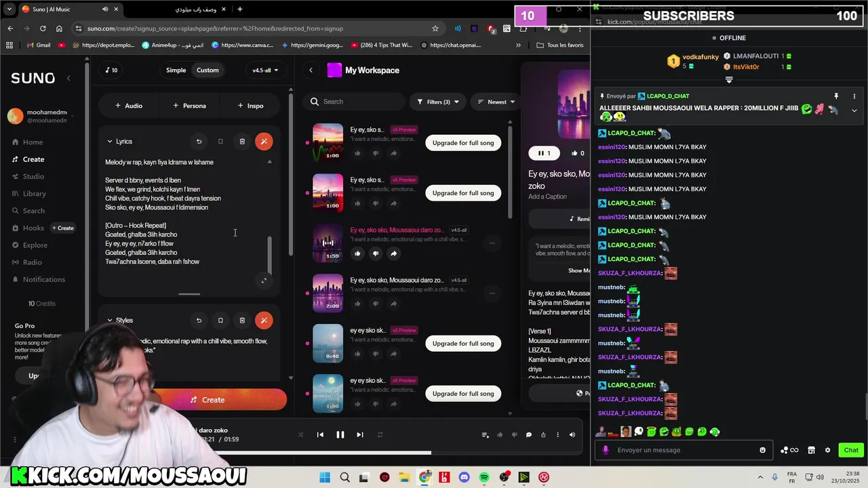Add Audio to the song
Image resolution: width=868 pixels, height=488 pixels.
pyautogui.click(x=129, y=106)
